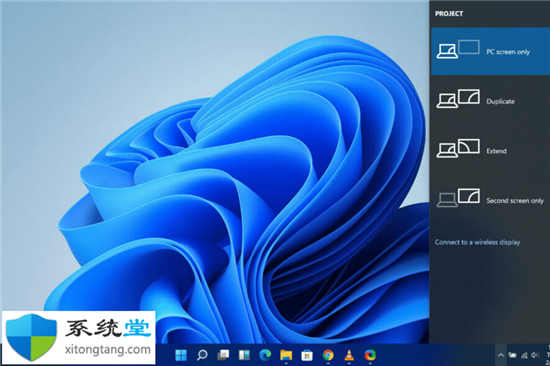Screen dimensions: 550x366
Task: Open the Widgets panel icon
Action: tap(244, 355)
